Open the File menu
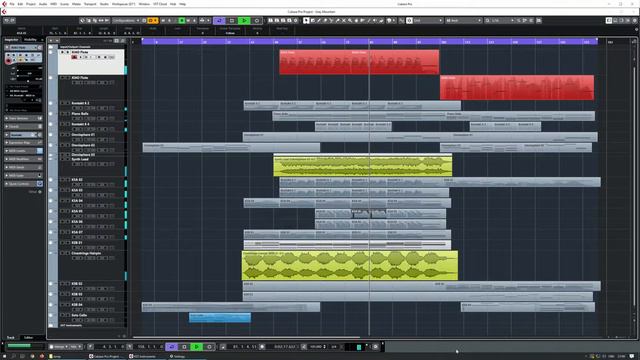This screenshot has height=360, width=640. coord(12,4)
